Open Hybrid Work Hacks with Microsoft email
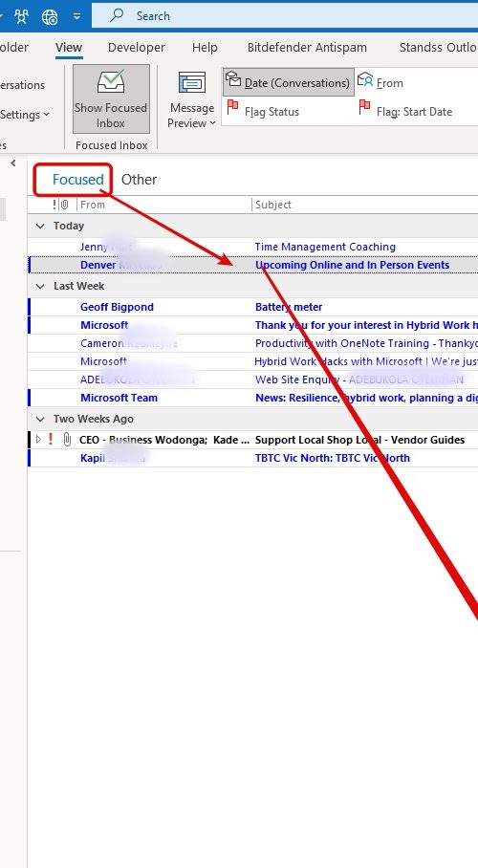 366,362
